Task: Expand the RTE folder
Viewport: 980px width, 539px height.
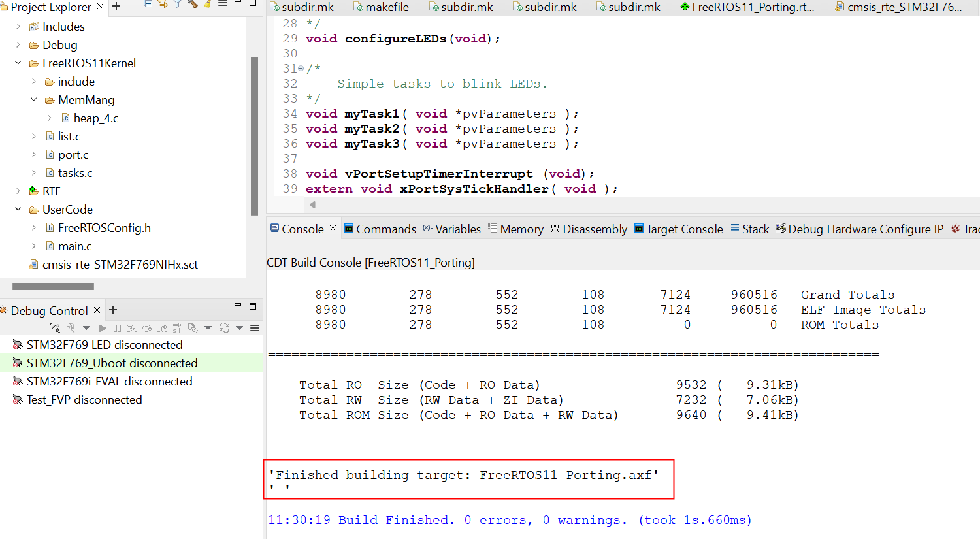Action: pyautogui.click(x=18, y=191)
